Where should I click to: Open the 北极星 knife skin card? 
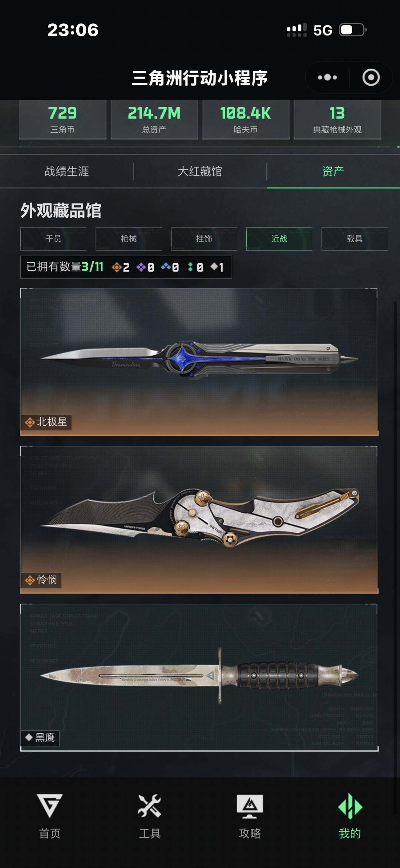click(x=199, y=362)
